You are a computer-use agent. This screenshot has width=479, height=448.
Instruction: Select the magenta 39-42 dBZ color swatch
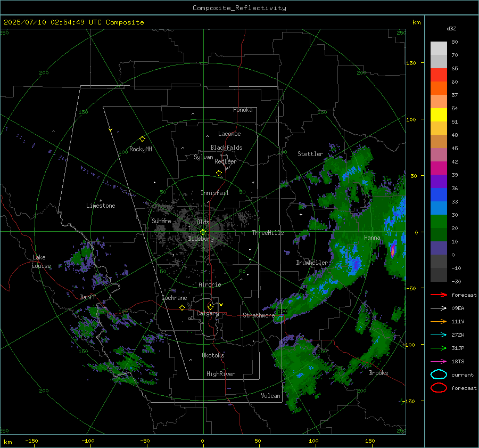[x=439, y=168]
